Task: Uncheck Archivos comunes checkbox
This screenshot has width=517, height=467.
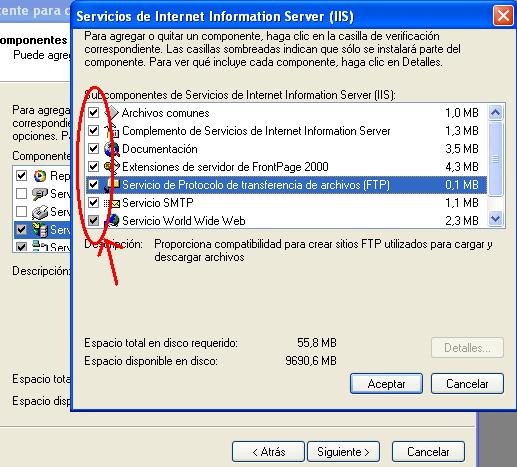Action: click(93, 113)
